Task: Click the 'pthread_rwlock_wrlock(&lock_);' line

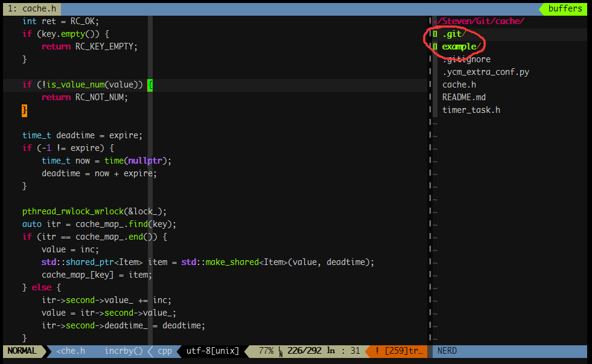Action: point(94,211)
